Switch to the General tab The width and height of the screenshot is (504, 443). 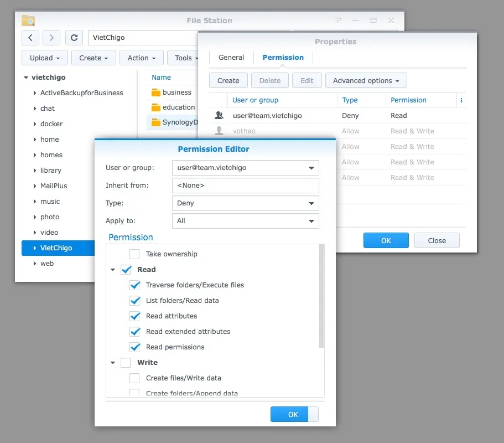[231, 57]
